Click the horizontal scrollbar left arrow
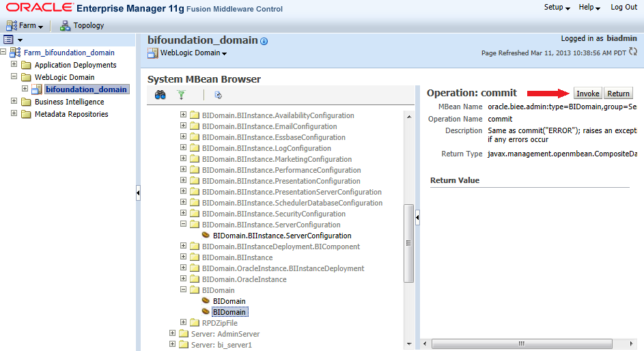Viewport: 644px width, 351px height. (x=425, y=343)
